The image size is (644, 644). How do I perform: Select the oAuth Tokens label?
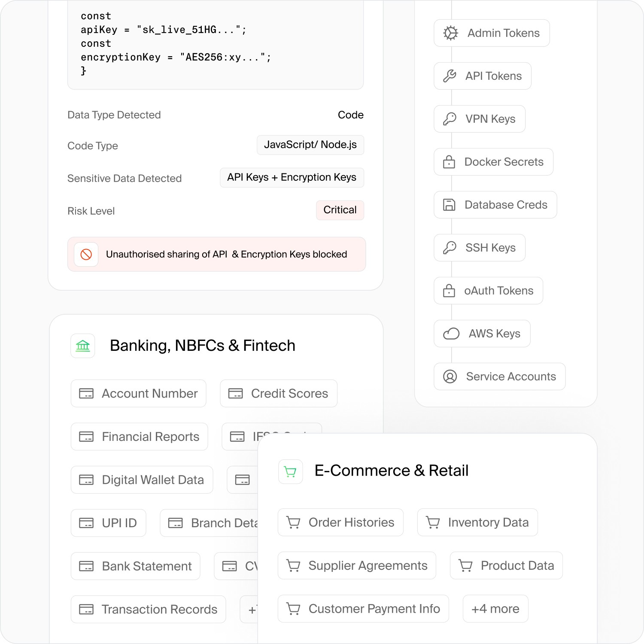[x=499, y=291]
